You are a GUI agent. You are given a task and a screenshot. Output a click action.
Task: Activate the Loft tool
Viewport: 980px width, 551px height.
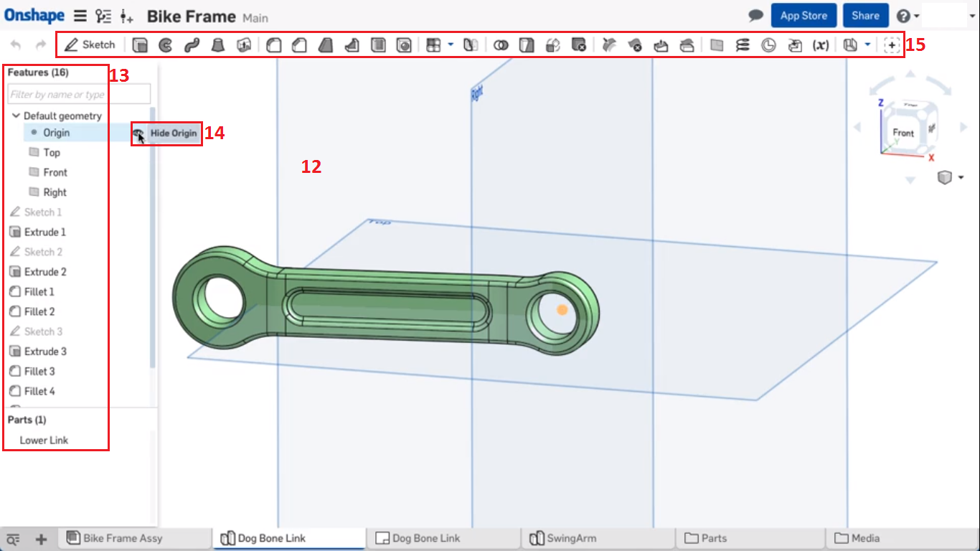click(x=217, y=45)
